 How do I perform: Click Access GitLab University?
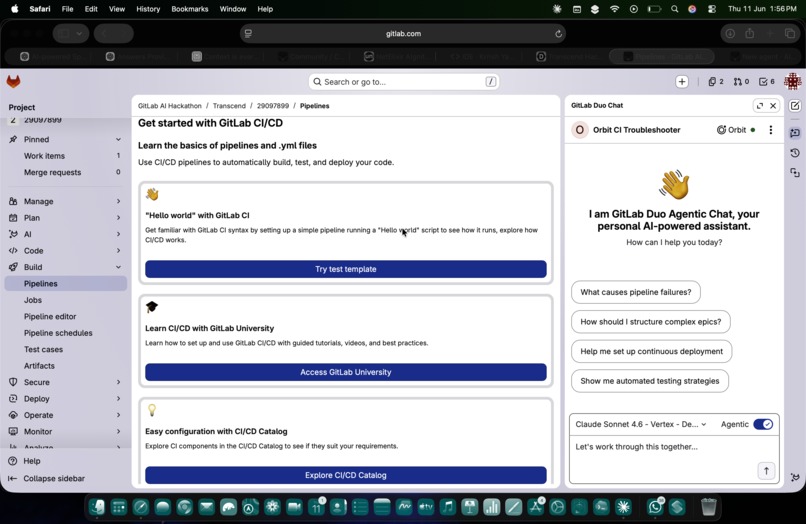click(345, 372)
